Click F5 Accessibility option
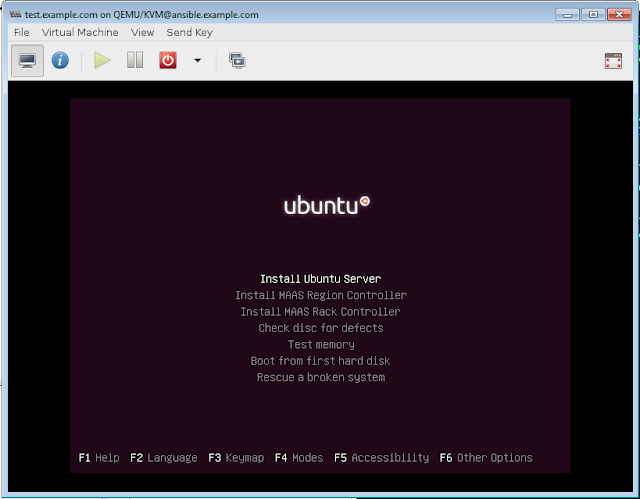The height and width of the screenshot is (499, 640). [381, 458]
